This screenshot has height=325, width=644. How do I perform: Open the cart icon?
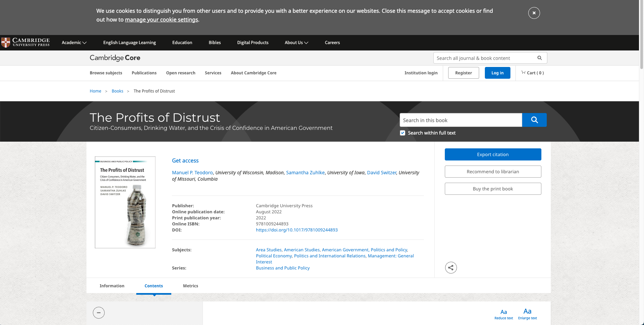click(524, 72)
